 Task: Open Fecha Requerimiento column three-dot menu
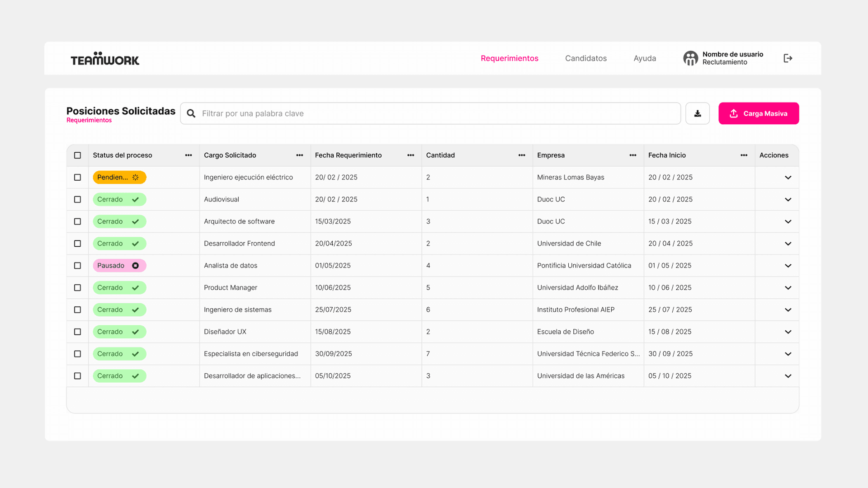coord(410,155)
